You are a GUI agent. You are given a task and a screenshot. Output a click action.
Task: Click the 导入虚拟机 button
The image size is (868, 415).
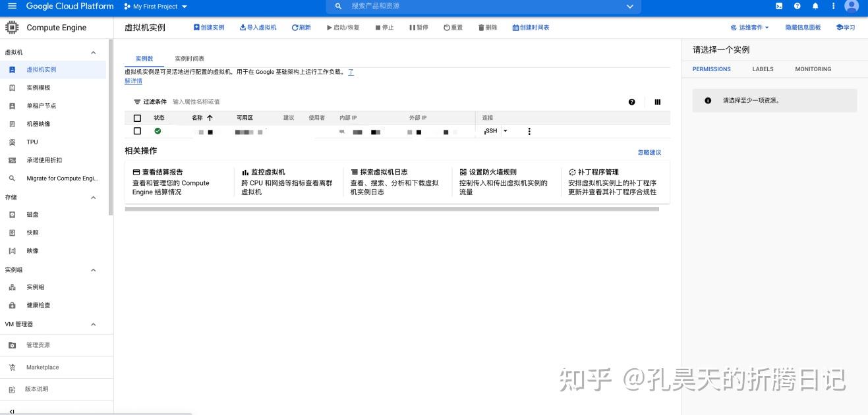pos(258,28)
